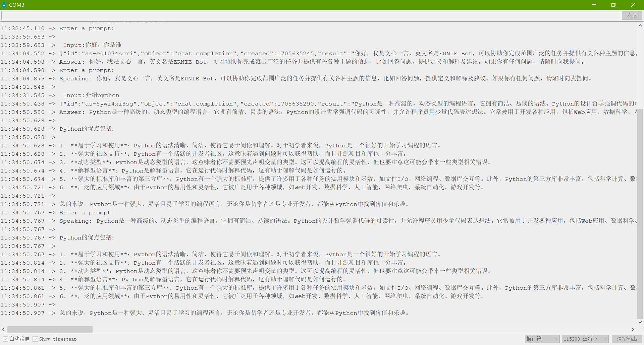Click the 11:34:50.767 'Enter a prompt:' line
This screenshot has height=345, width=644.
pyautogui.click(x=57, y=213)
